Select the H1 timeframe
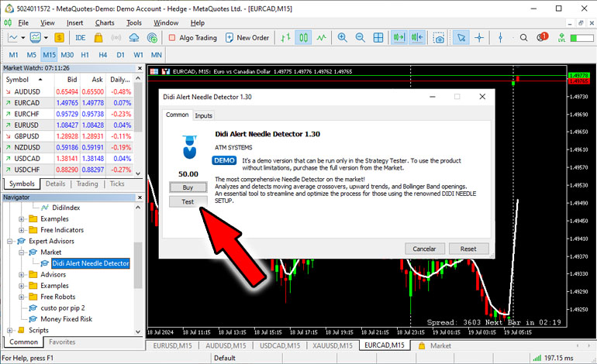The width and height of the screenshot is (597, 364). point(85,55)
